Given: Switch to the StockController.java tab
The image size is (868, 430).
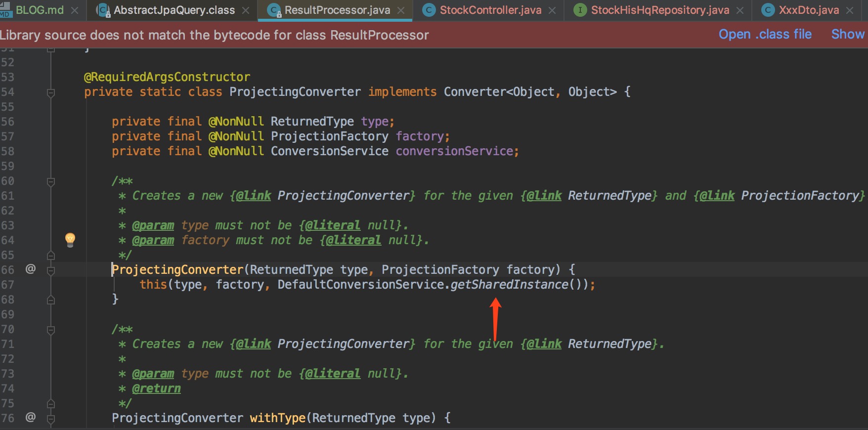Looking at the screenshot, I should (490, 10).
